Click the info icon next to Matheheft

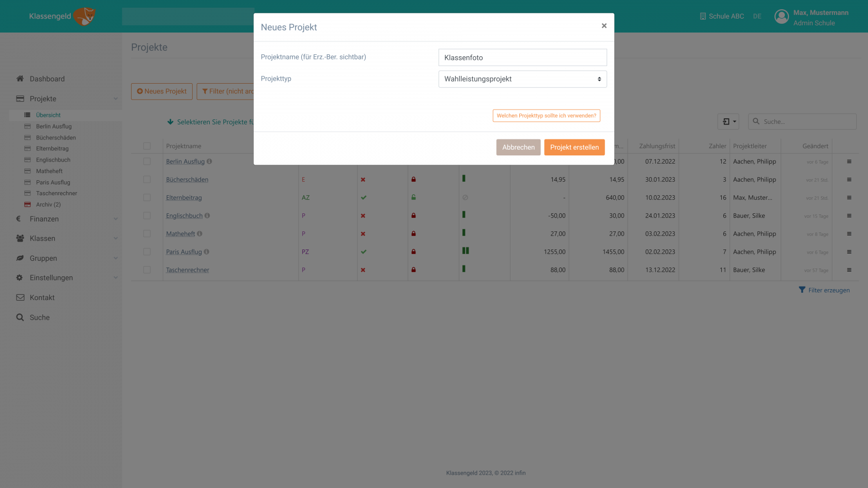click(x=199, y=233)
